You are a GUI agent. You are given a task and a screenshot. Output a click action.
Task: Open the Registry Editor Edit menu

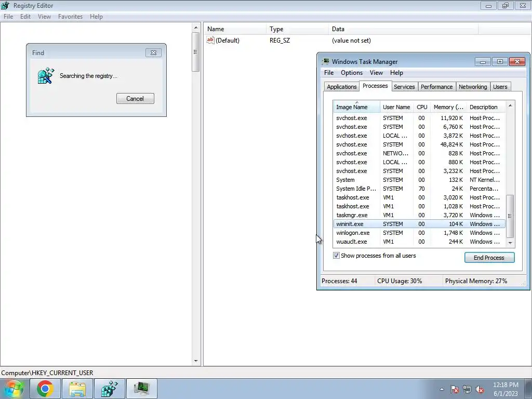coord(25,16)
